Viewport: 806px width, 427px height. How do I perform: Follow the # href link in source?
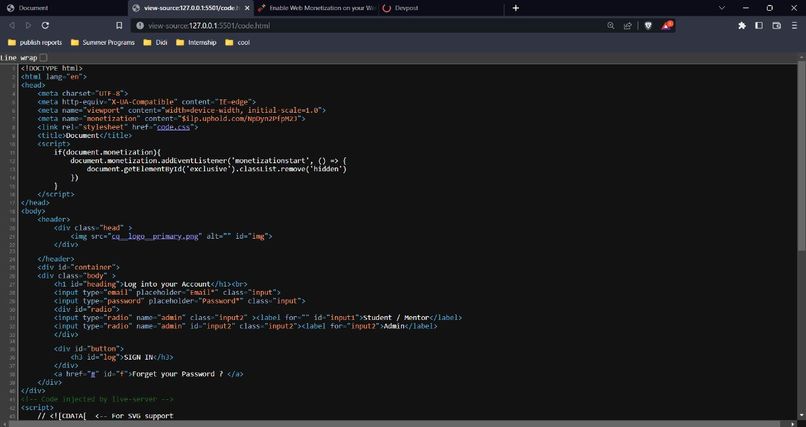click(93, 374)
